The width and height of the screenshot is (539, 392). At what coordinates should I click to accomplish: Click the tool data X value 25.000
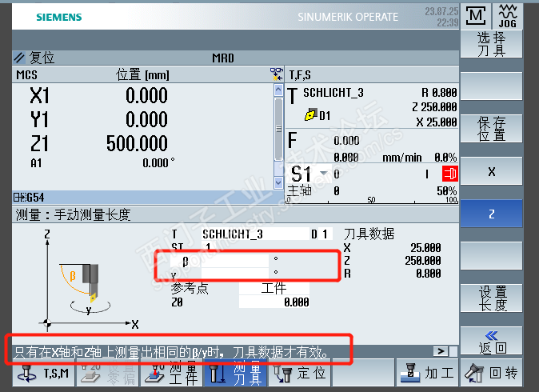(x=425, y=247)
